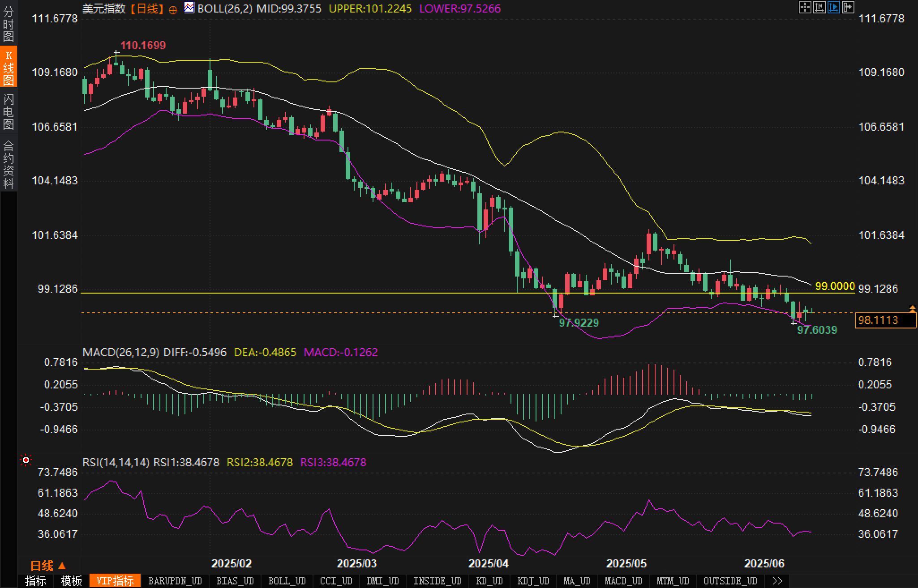Click the panel expand arrow icon at top right
The image size is (918, 588).
pos(848,7)
